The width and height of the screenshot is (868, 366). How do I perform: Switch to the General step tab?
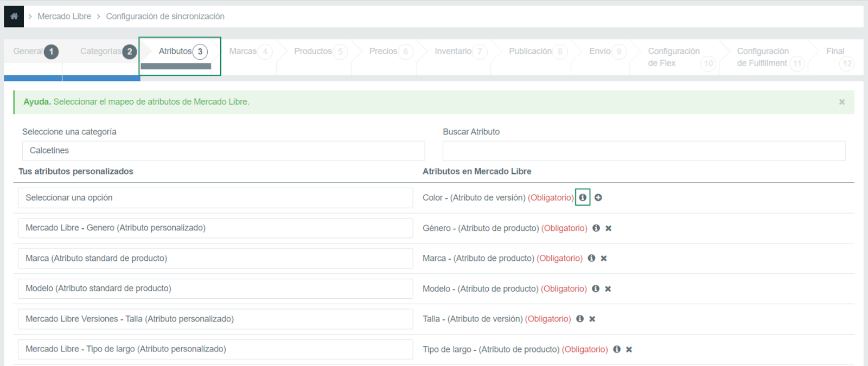pos(35,52)
